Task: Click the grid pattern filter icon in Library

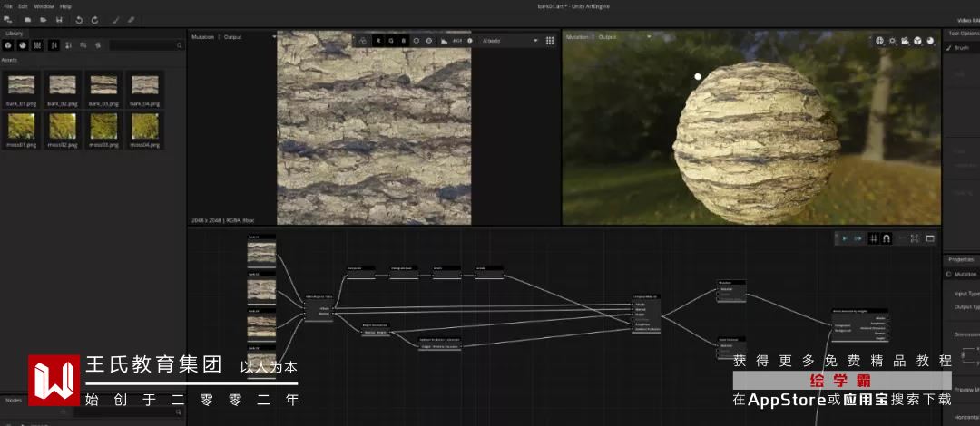Action: tap(37, 45)
